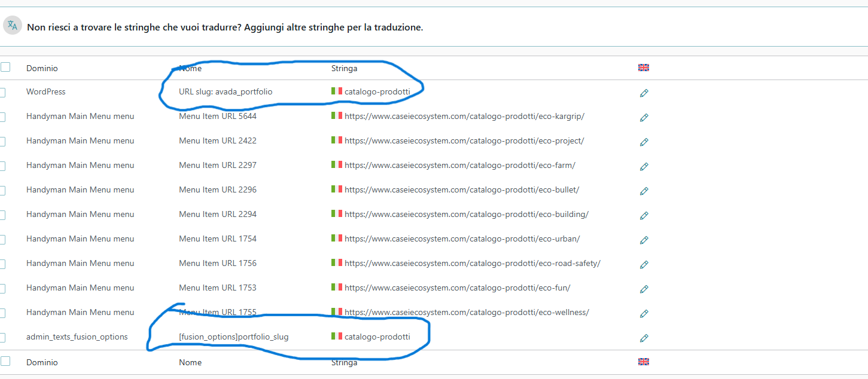868x379 pixels.
Task: Edit translation pencil for Menu Item URL 1753
Action: tap(644, 289)
